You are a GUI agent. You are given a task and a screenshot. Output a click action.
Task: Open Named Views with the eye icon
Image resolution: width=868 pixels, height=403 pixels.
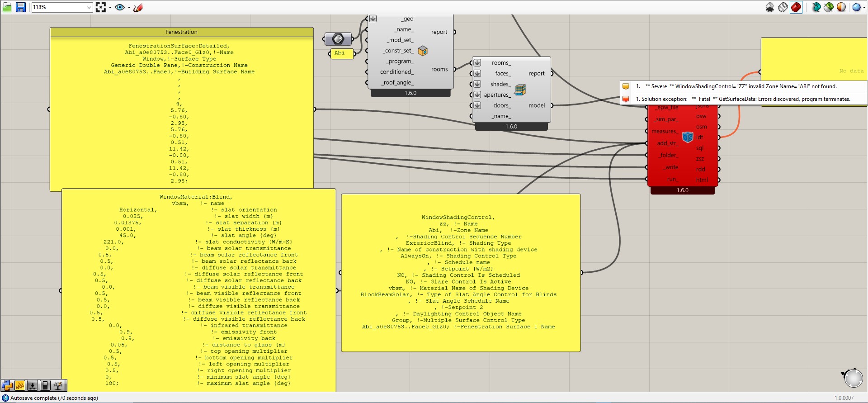[120, 7]
